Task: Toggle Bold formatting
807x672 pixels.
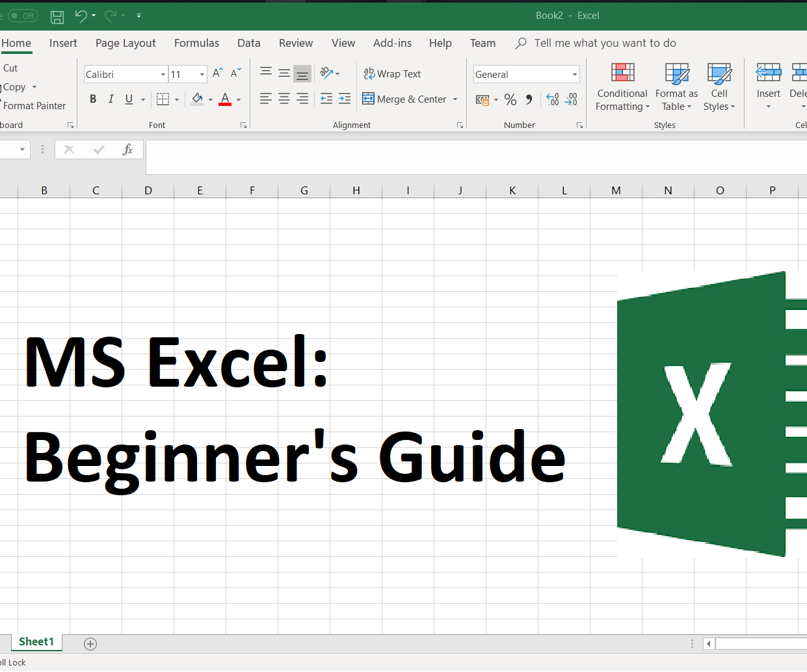Action: [x=93, y=99]
